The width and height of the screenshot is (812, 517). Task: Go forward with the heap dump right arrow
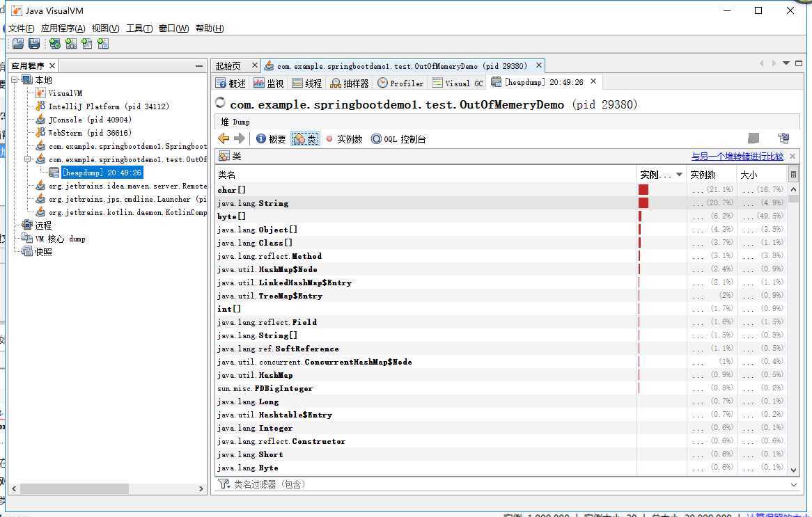coord(240,138)
